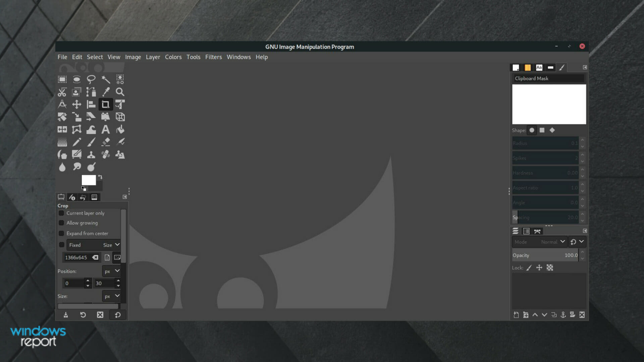Viewport: 644px width, 362px height.
Task: Select the Airbrush tool
Action: [x=120, y=142]
